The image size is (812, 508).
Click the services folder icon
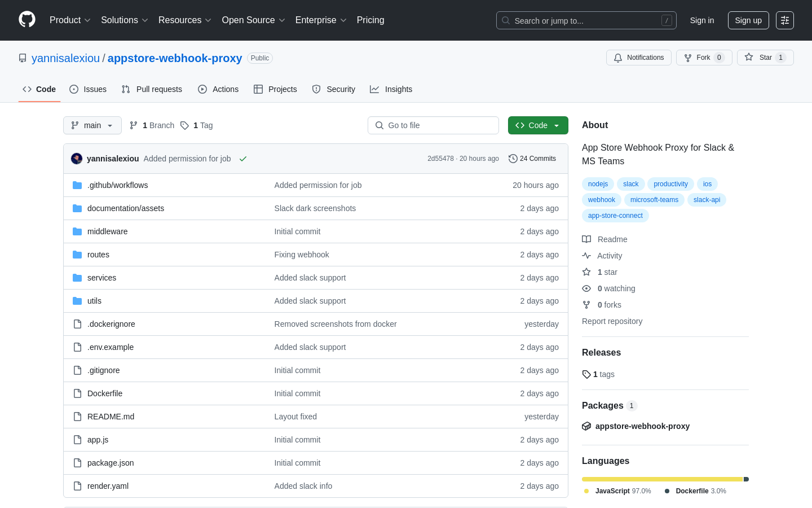coord(77,278)
